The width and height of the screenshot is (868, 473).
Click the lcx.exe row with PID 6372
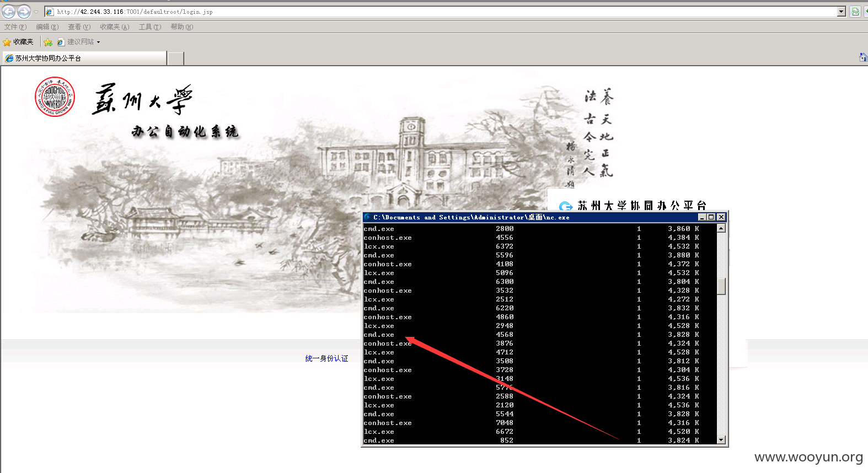(532, 246)
